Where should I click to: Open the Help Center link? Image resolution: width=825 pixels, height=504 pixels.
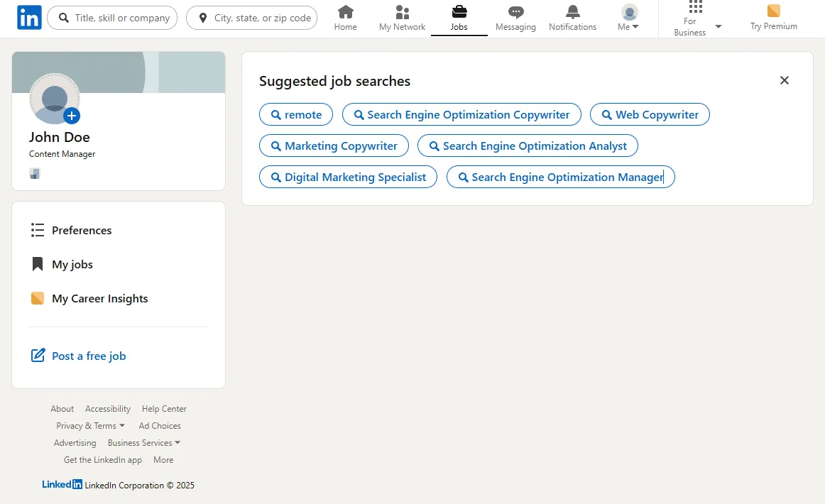pos(164,408)
